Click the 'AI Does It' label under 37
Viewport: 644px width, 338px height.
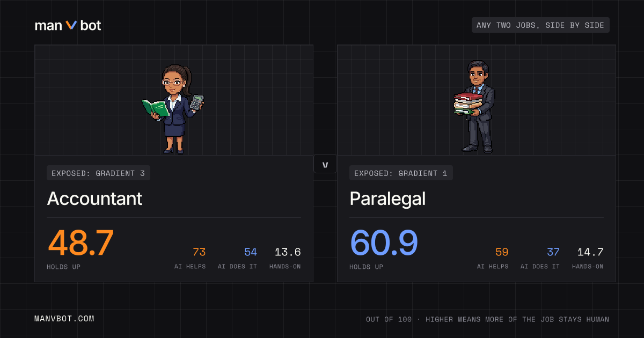click(x=540, y=267)
